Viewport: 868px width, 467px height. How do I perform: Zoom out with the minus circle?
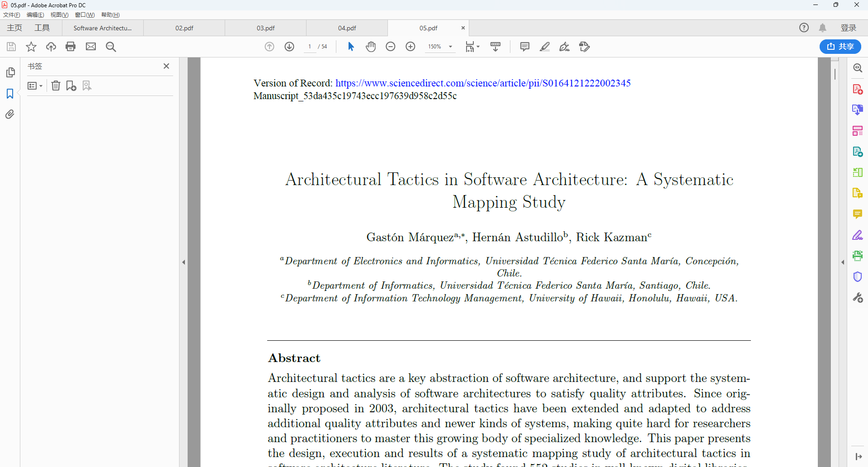[391, 47]
